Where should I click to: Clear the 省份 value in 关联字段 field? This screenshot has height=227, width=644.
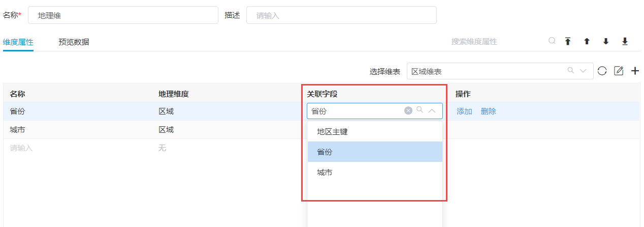408,110
